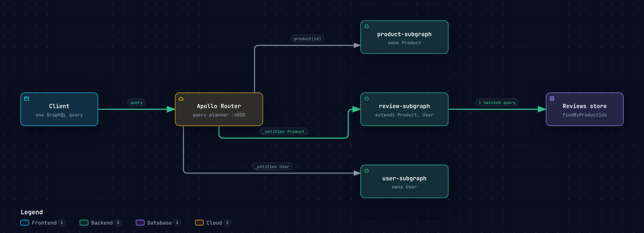The height and width of the screenshot is (233, 644).
Task: Click the Cloud legend color swatch
Action: coord(199,223)
